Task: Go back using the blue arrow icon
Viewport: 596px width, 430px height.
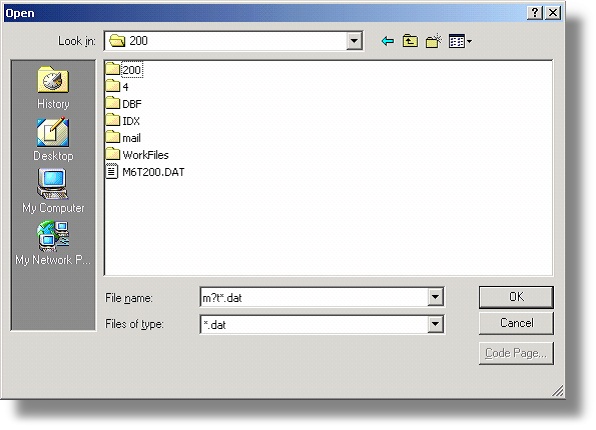Action: 387,41
